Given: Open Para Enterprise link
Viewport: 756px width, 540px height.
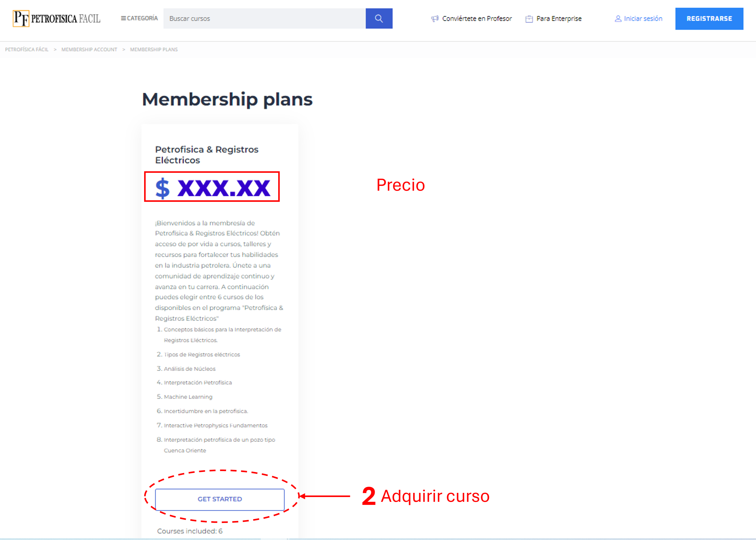Looking at the screenshot, I should click(x=559, y=19).
